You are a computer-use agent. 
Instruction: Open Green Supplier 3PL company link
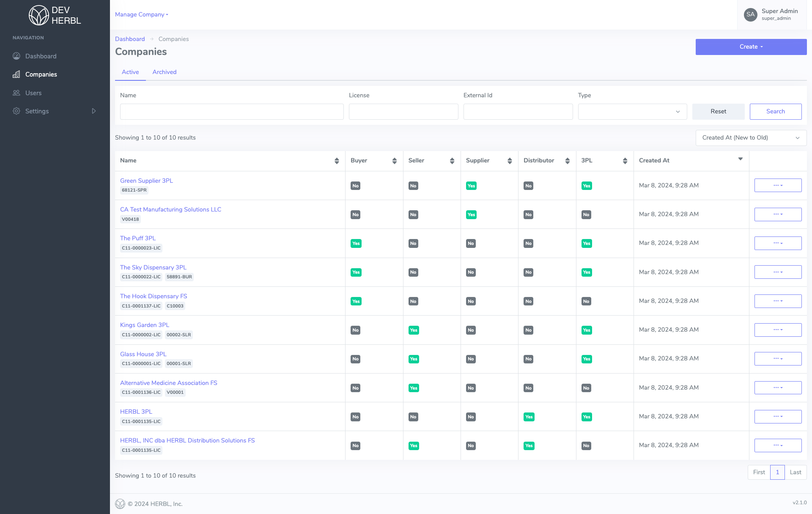(x=146, y=181)
